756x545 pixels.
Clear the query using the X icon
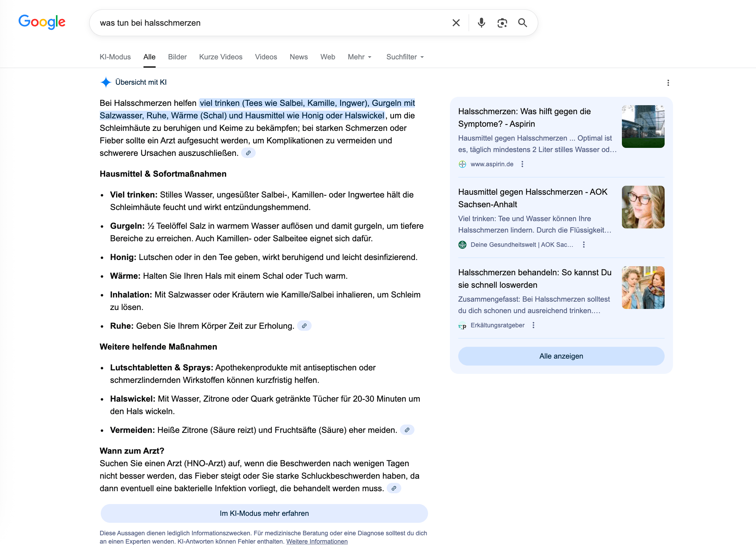pos(456,23)
